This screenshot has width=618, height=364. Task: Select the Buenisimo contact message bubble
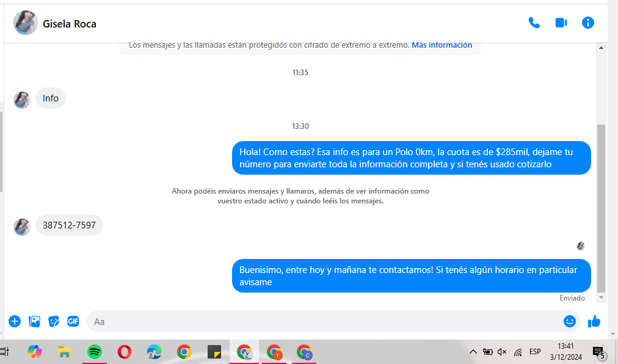click(x=411, y=275)
